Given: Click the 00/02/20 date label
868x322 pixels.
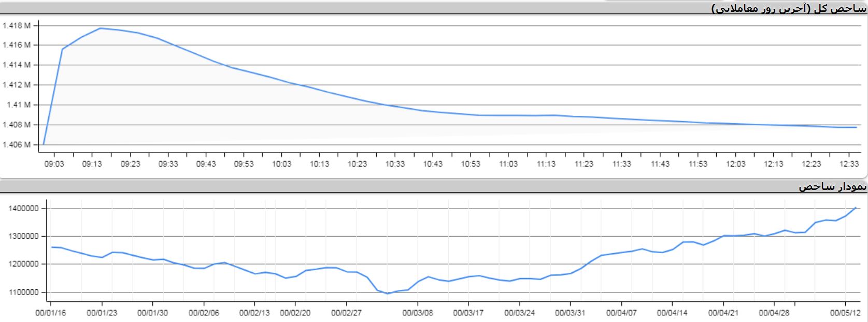Looking at the screenshot, I should (x=295, y=313).
